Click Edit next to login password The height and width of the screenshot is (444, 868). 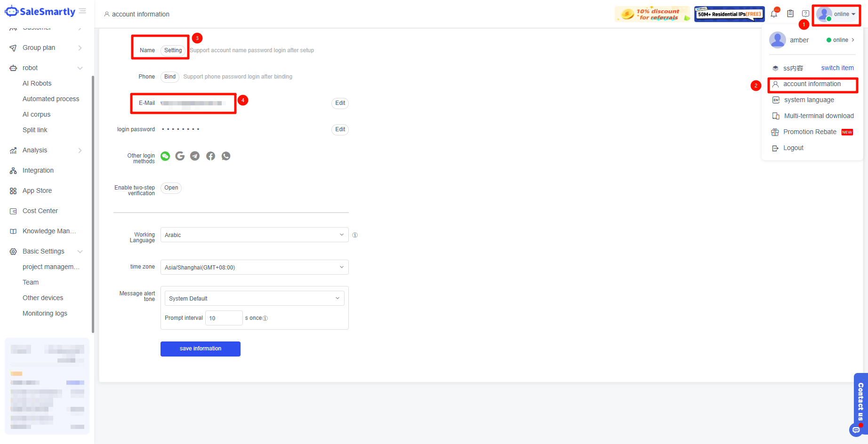coord(340,129)
